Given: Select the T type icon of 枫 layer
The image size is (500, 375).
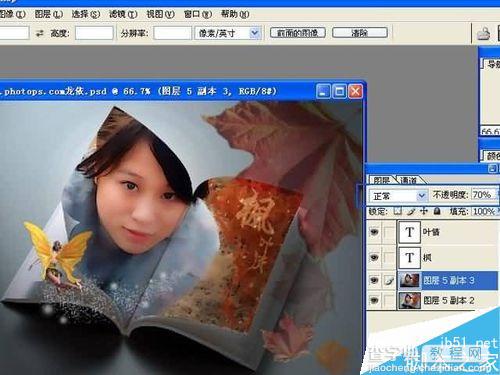Looking at the screenshot, I should point(410,257).
